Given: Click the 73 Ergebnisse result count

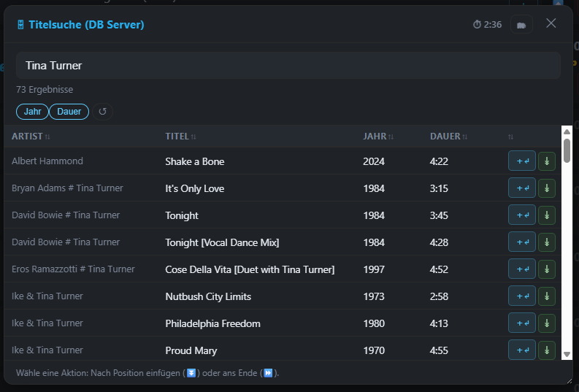Looking at the screenshot, I should (x=45, y=89).
